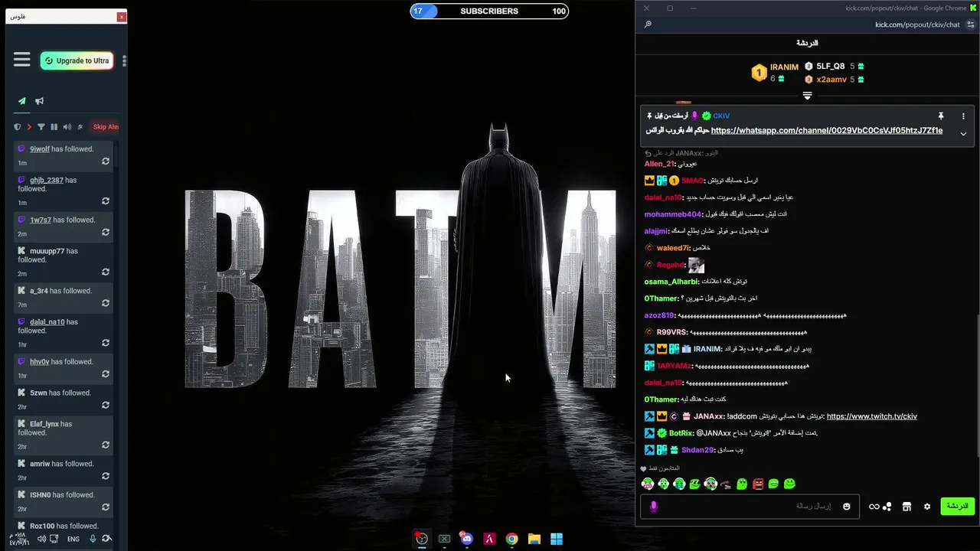Click the shield icon in the alert toolbar
Viewport: 980px width, 551px height.
coord(18,127)
